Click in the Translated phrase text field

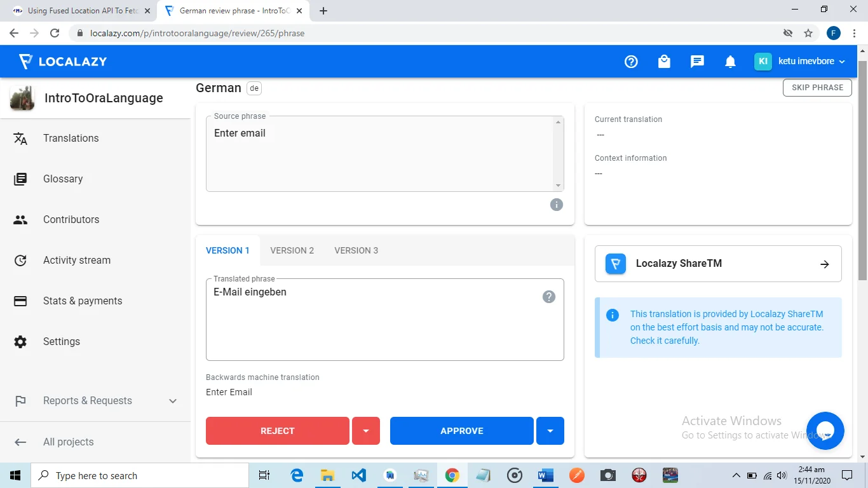[x=385, y=320]
